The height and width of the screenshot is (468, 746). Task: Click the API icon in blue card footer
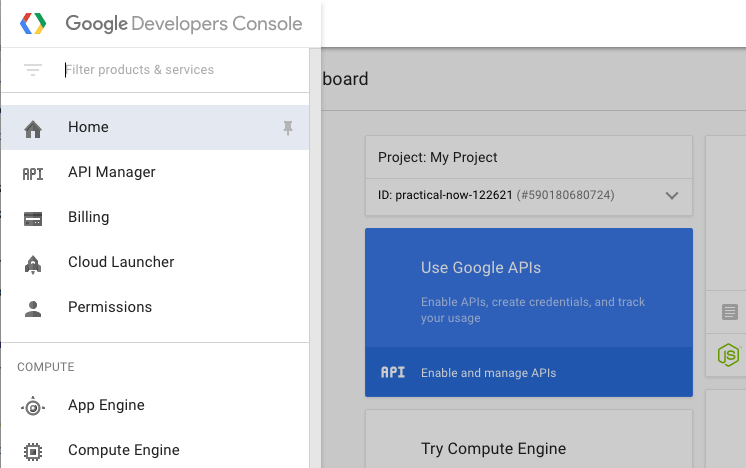coord(393,372)
